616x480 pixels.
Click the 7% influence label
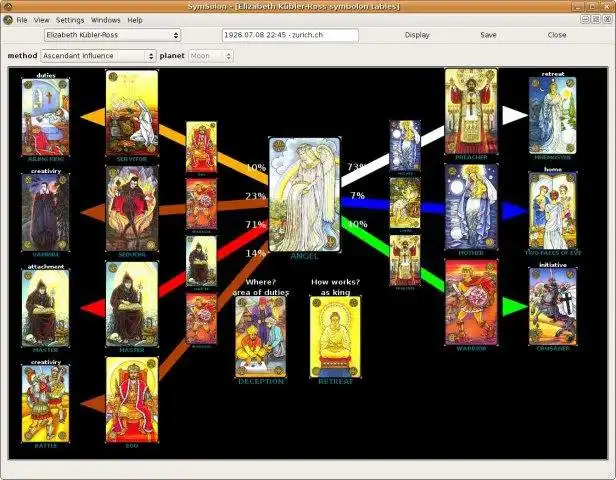[x=358, y=195]
